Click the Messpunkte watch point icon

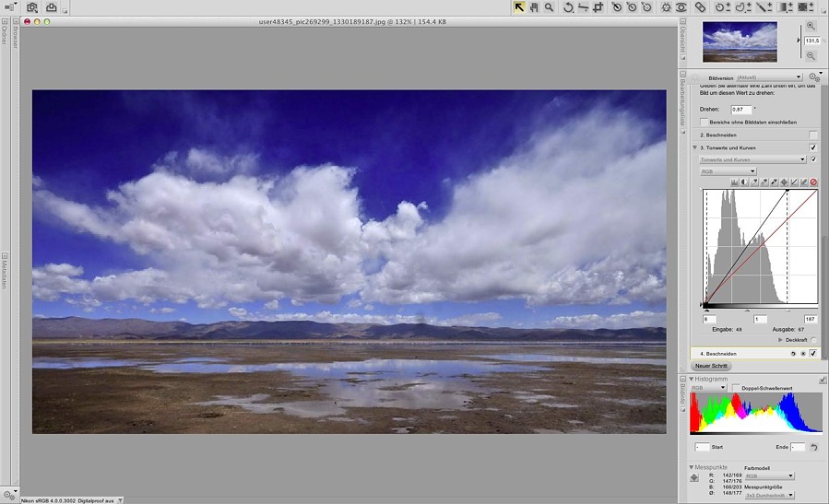tap(694, 478)
